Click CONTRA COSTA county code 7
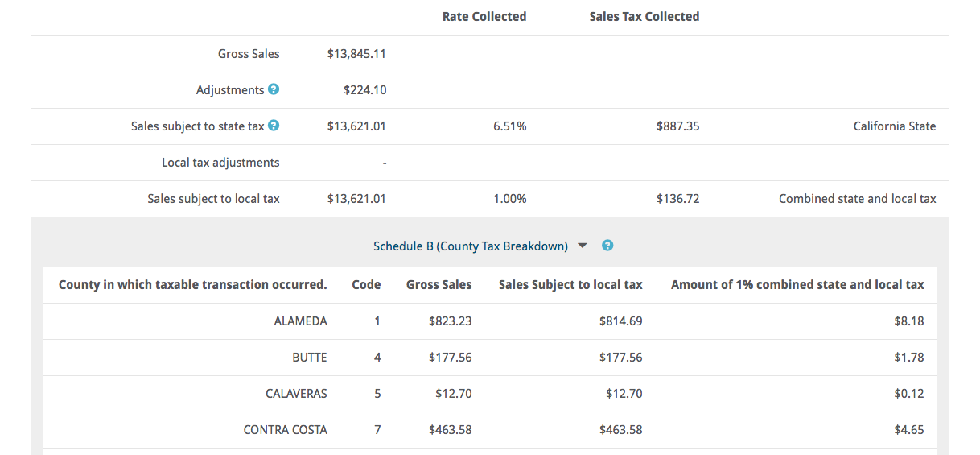Viewport: 980px width, 455px height. pos(377,430)
